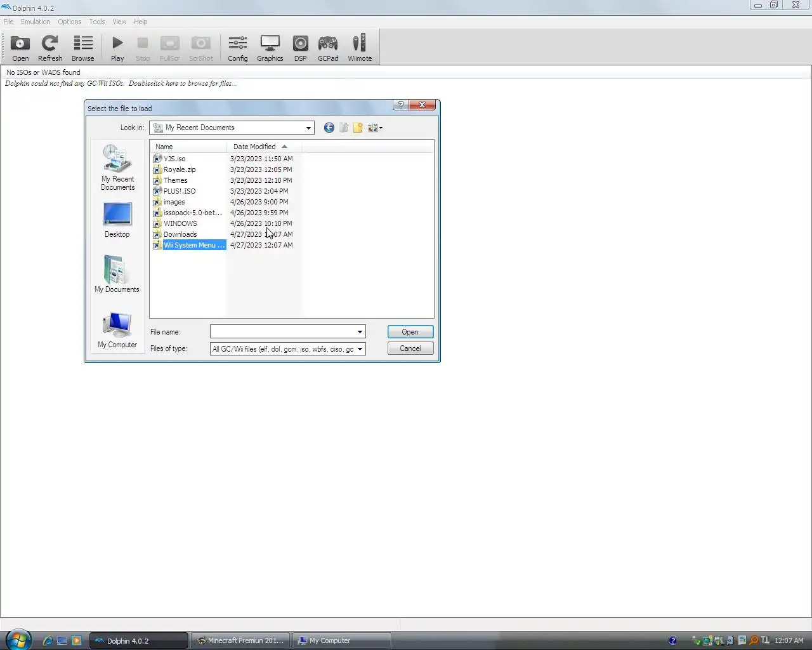Click the Cancel button in the dialog
The width and height of the screenshot is (812, 650).
click(x=410, y=348)
